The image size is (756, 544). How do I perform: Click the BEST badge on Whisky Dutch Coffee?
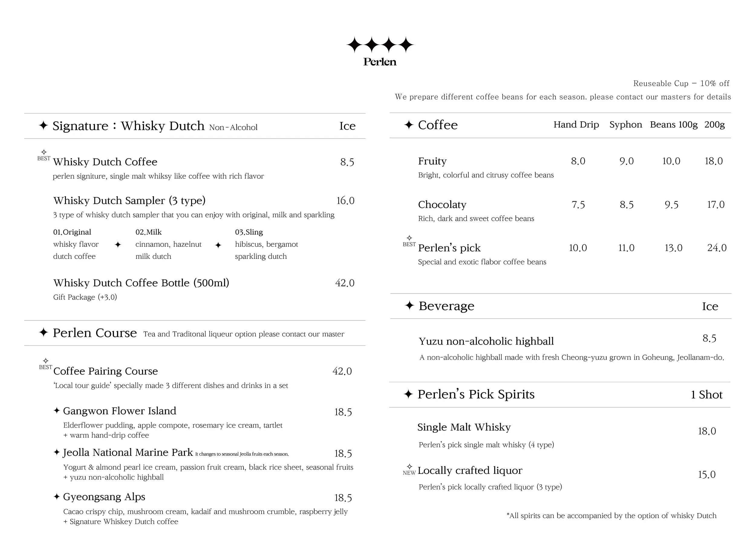click(44, 156)
